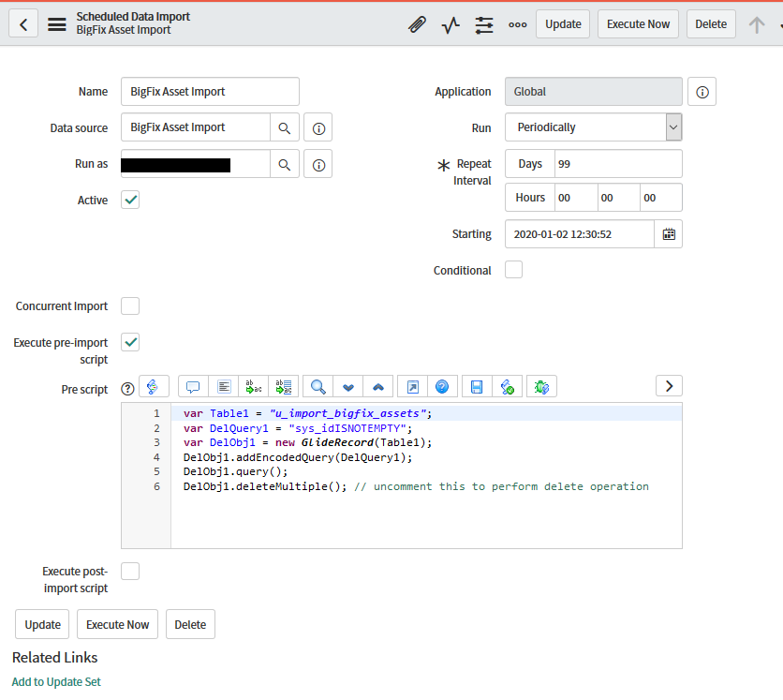Toggle full screen script editor icon
The width and height of the screenshot is (783, 700).
click(x=412, y=387)
